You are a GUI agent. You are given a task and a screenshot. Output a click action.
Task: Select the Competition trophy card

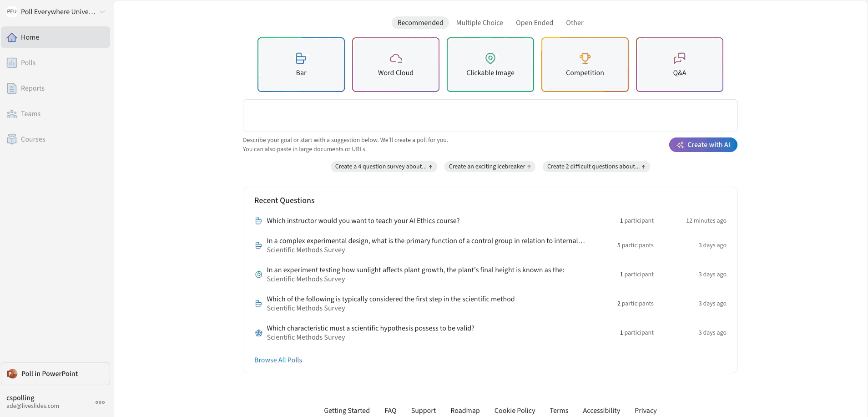pos(585,65)
